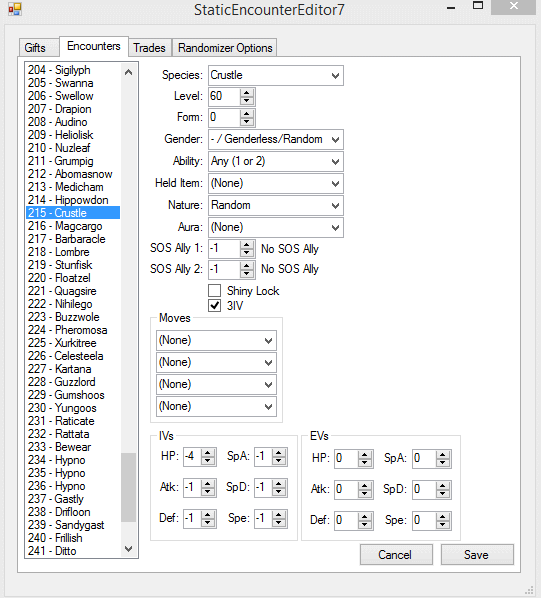Decrease the Form spinner value
The height and width of the screenshot is (598, 541).
pyautogui.click(x=247, y=122)
